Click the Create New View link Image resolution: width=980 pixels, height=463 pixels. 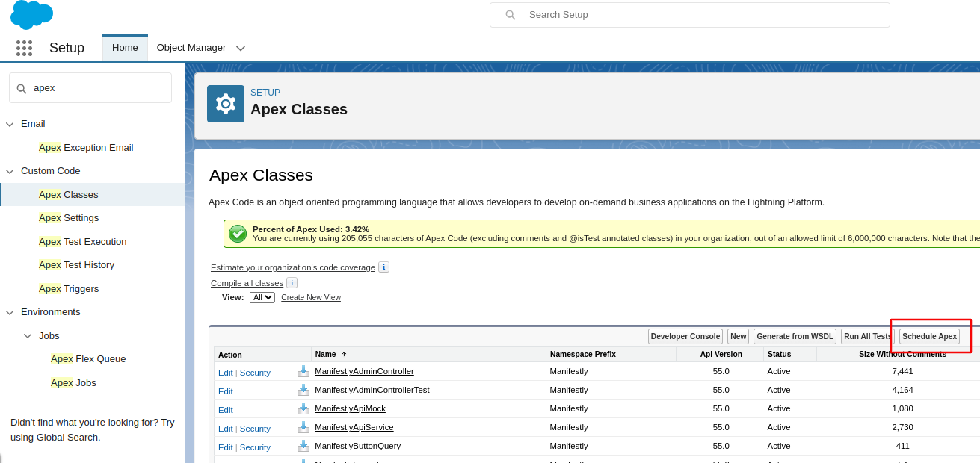(311, 297)
